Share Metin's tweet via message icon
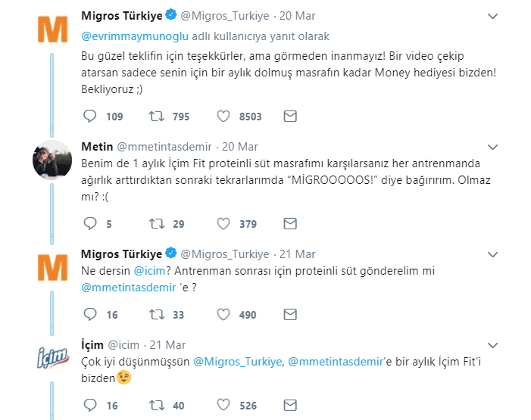Image resolution: width=531 pixels, height=420 pixels. [x=290, y=223]
